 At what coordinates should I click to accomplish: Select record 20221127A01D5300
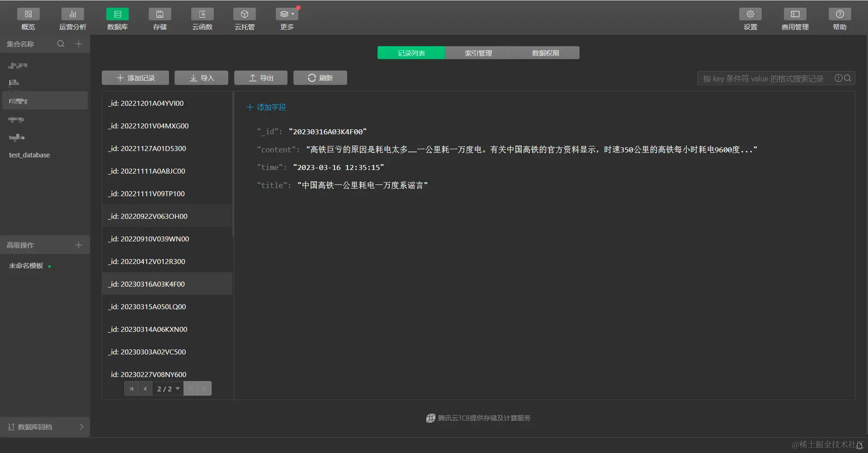point(167,148)
